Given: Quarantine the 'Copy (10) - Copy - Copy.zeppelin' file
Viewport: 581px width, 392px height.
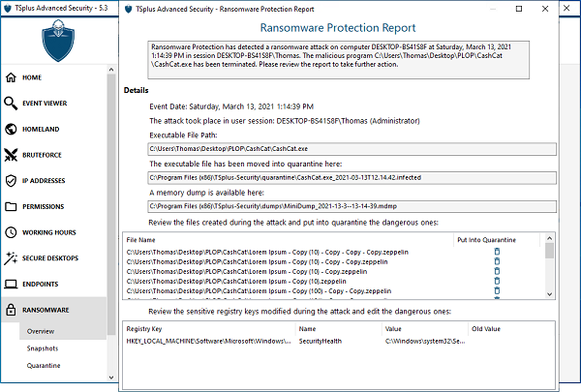Looking at the screenshot, I should tap(497, 261).
